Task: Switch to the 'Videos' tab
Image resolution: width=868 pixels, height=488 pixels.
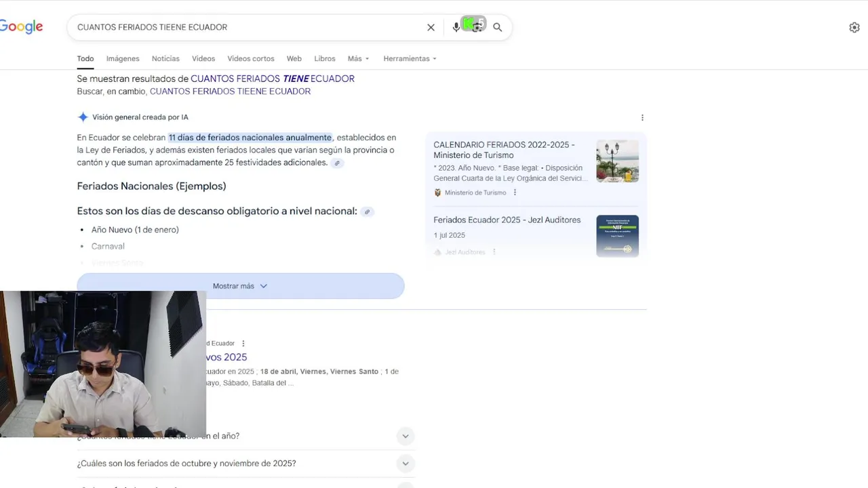Action: (203, 59)
